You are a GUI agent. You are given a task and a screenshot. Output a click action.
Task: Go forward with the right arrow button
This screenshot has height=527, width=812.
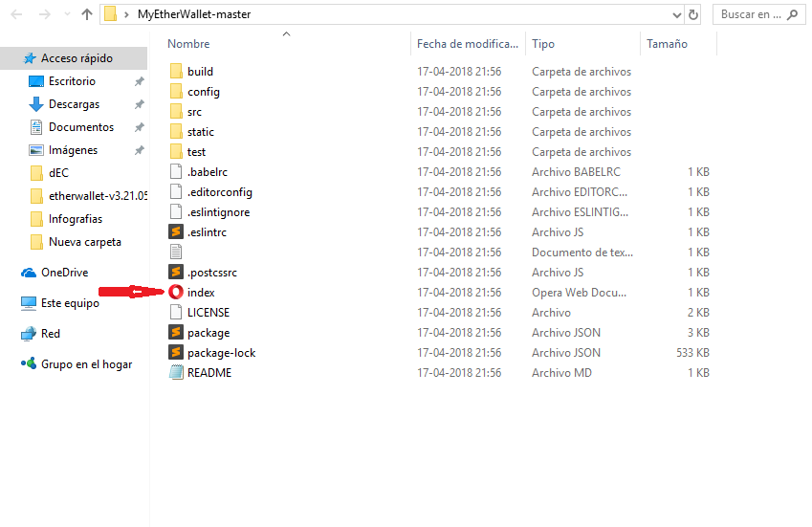point(45,14)
